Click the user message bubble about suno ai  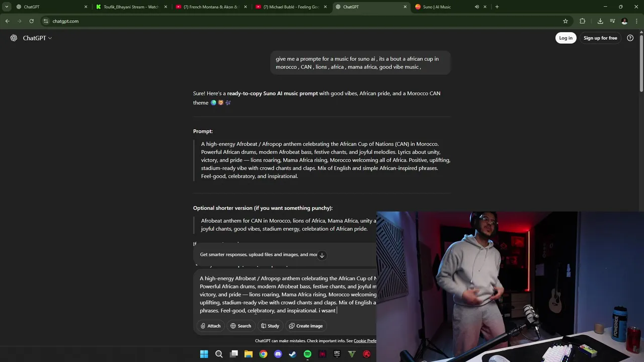coord(360,63)
